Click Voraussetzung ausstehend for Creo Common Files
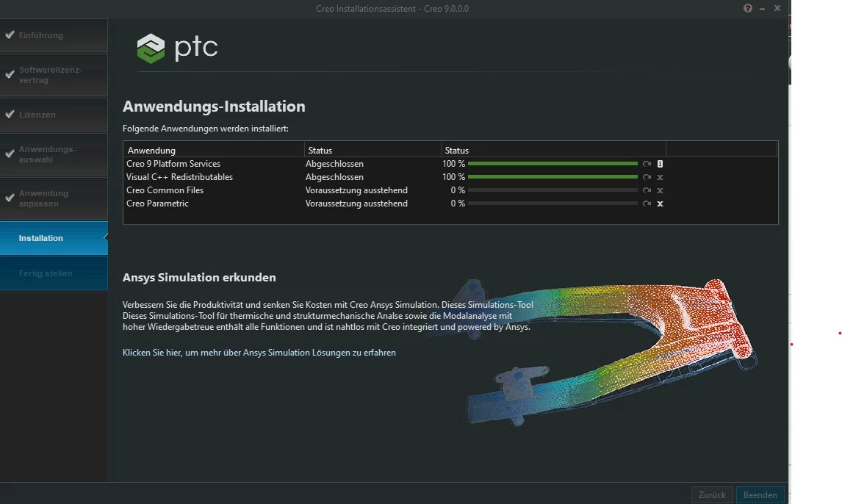The height and width of the screenshot is (504, 842). [x=356, y=190]
